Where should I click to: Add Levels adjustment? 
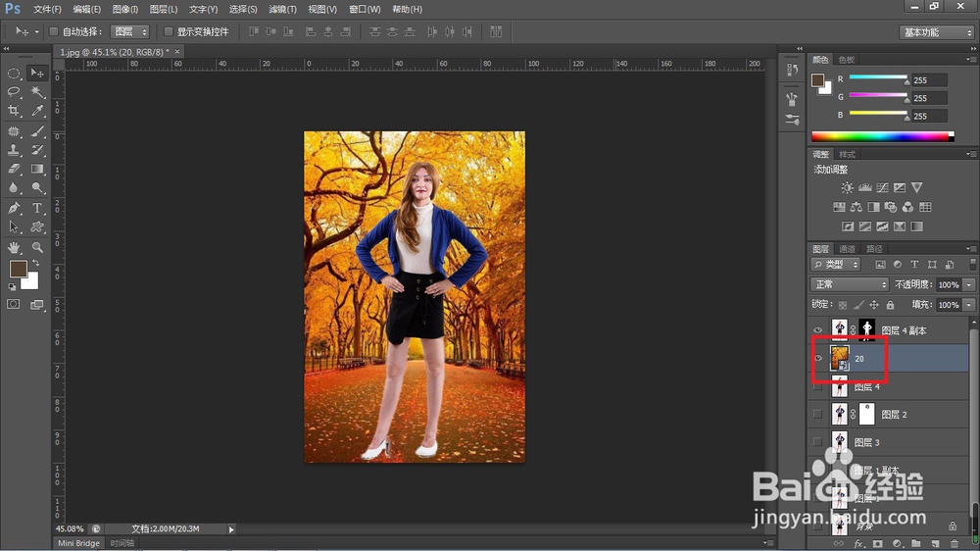click(865, 187)
